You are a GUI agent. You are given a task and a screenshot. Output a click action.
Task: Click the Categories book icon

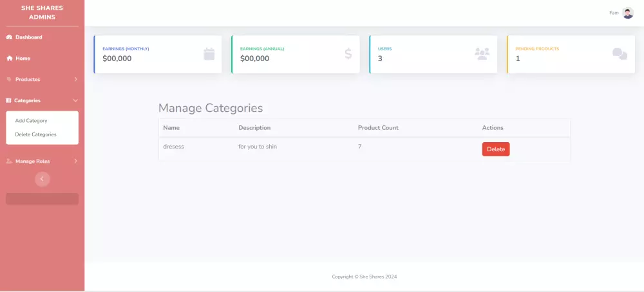click(8, 100)
